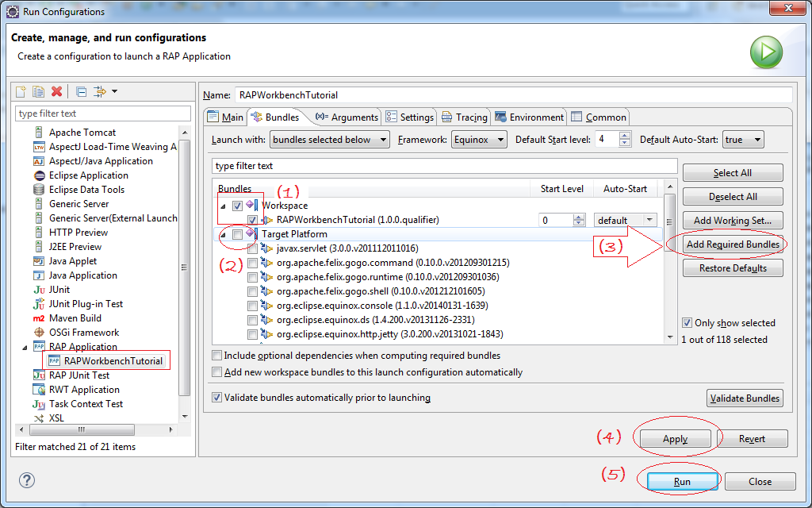Click the HTTP Preview icon

(x=39, y=233)
